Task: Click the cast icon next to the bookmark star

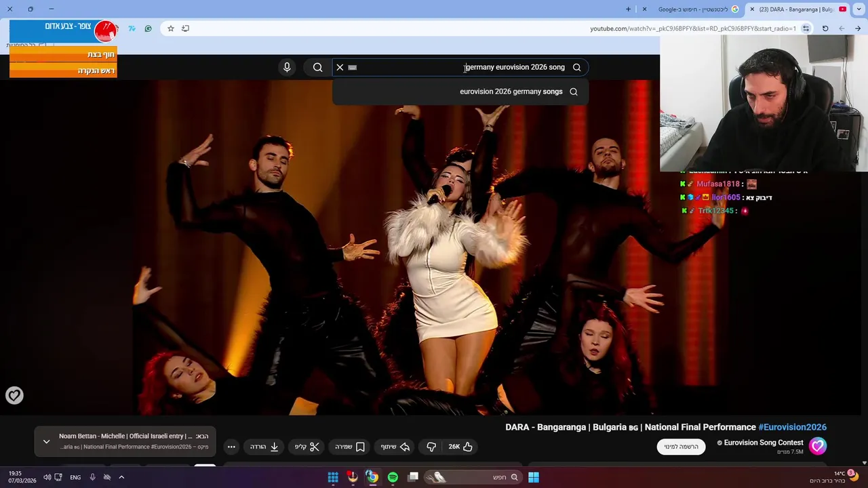Action: point(185,28)
